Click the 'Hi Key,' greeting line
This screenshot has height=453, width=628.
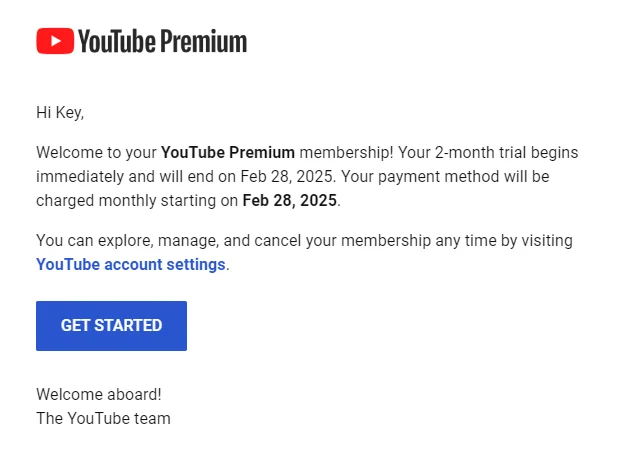[x=60, y=113]
